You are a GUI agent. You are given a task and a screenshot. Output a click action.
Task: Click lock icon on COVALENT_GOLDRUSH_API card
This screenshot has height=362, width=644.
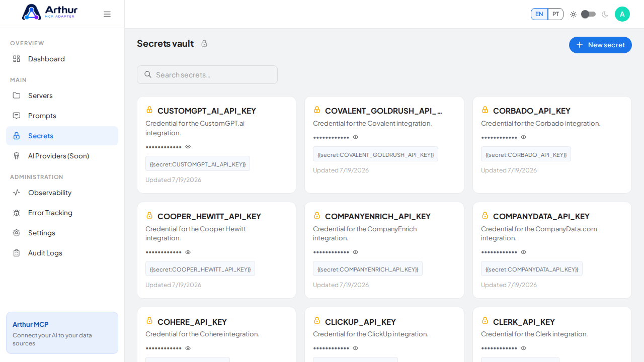[317, 110]
